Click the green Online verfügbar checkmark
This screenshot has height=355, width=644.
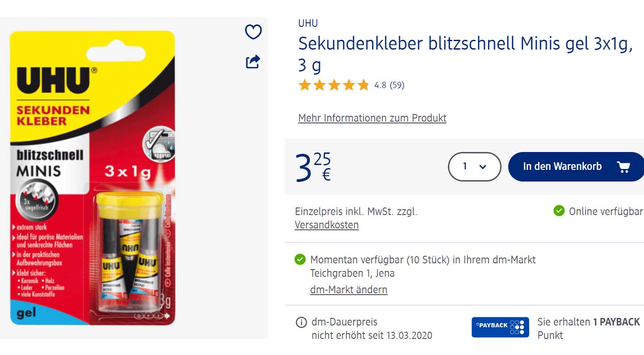[559, 211]
